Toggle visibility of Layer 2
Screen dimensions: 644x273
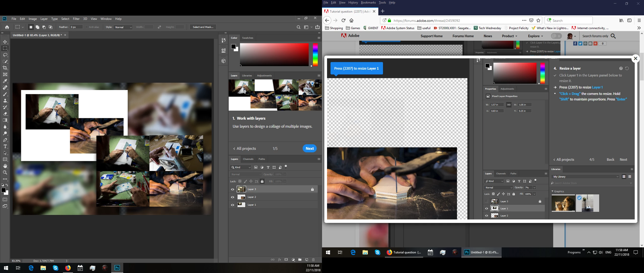point(232,197)
